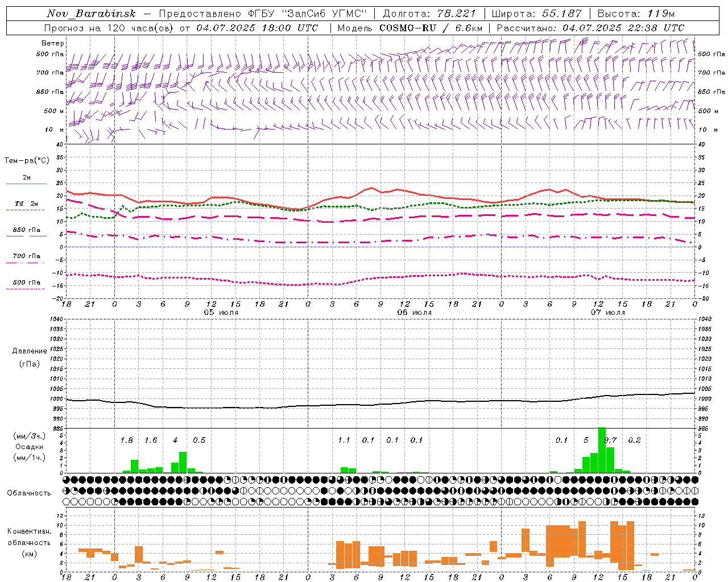The width and height of the screenshot is (728, 582).
Task: Select the provider text ФГБУ "ЗапСиб УГМС"
Action: 307,14
